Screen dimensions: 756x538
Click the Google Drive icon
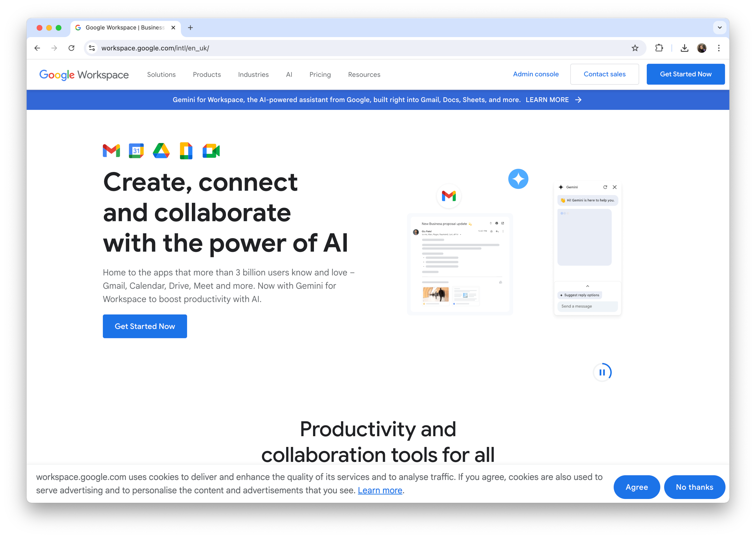click(161, 151)
